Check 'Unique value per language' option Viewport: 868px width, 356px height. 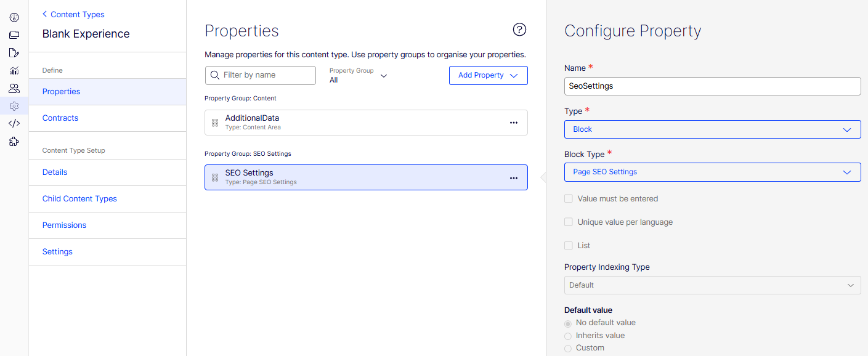click(x=569, y=222)
